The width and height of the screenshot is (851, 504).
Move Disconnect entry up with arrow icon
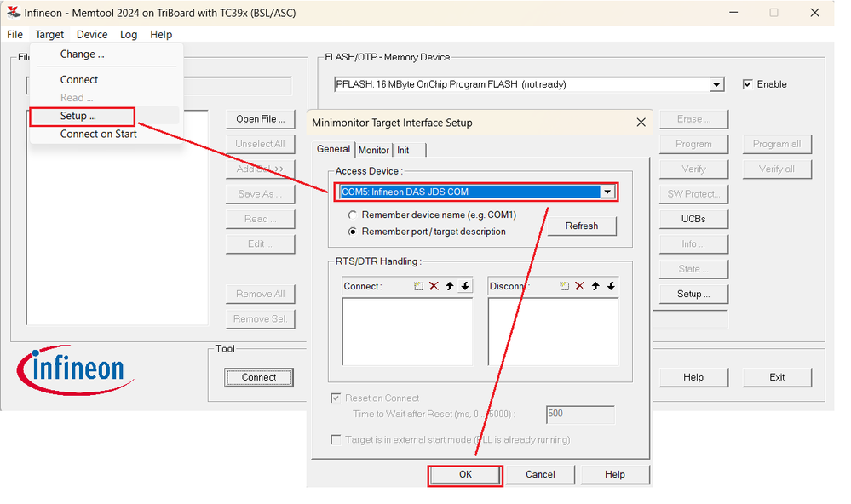595,287
